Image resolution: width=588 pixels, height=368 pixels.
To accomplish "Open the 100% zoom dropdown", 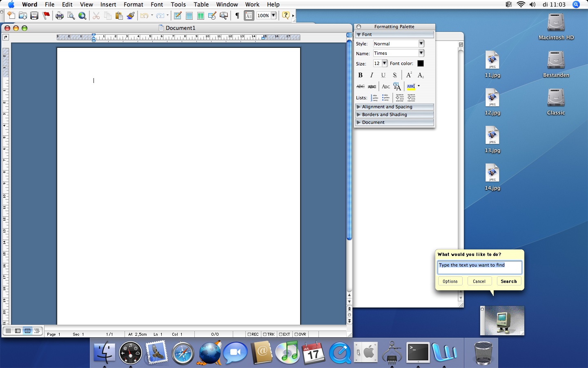I will [274, 16].
